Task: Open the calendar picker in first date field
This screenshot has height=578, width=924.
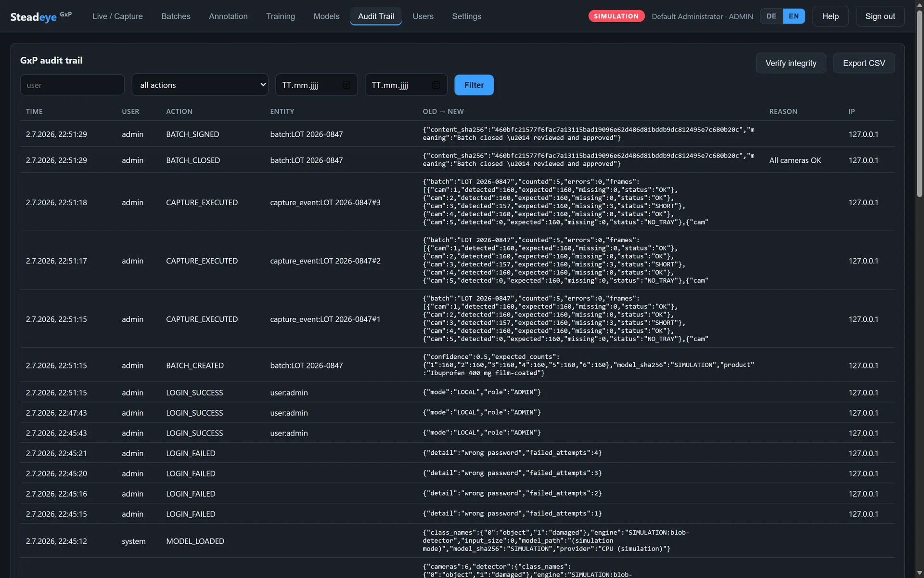Action: tap(346, 85)
